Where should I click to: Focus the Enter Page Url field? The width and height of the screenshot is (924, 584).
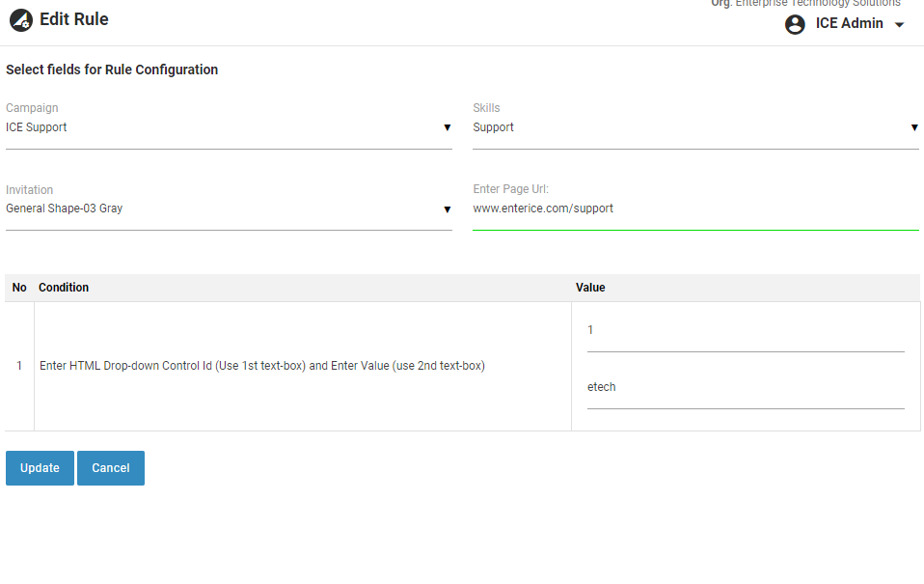tap(694, 209)
